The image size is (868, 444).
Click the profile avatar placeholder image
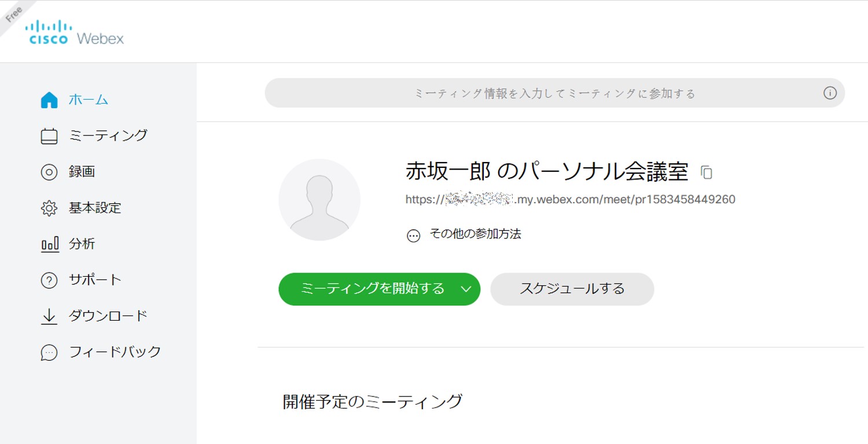click(x=319, y=200)
